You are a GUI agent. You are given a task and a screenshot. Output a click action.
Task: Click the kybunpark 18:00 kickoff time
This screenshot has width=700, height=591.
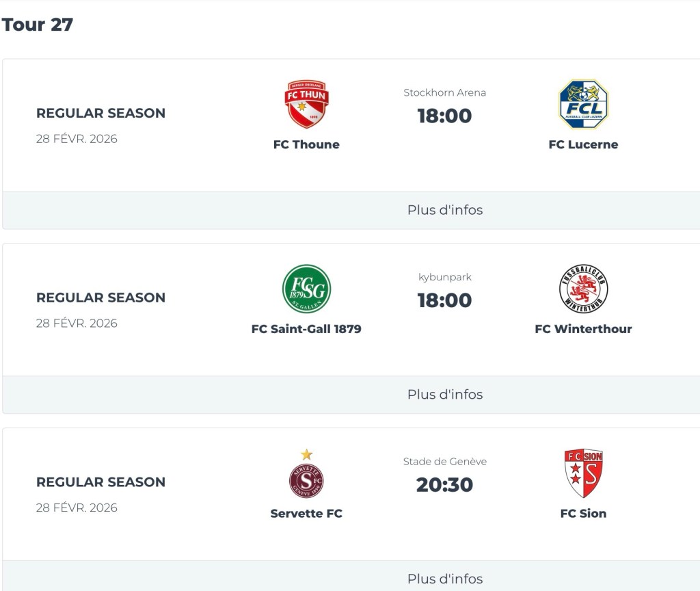coord(445,300)
